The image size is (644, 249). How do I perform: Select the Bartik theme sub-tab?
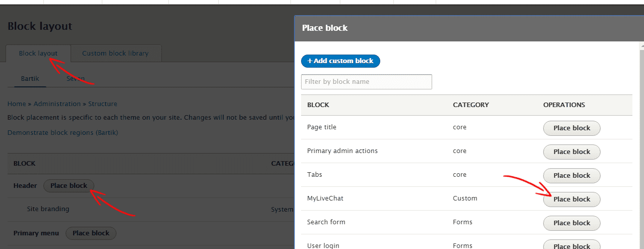30,79
